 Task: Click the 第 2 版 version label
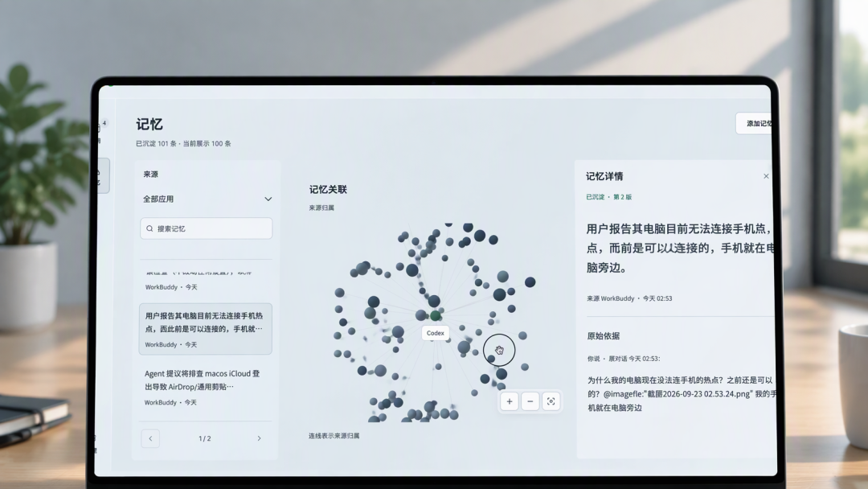[x=622, y=197]
